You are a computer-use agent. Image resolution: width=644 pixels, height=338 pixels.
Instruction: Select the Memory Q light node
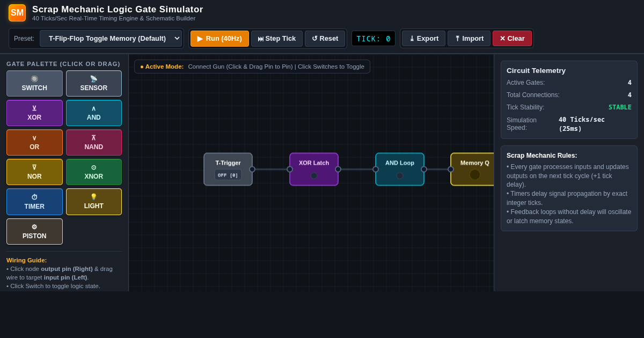click(472, 170)
